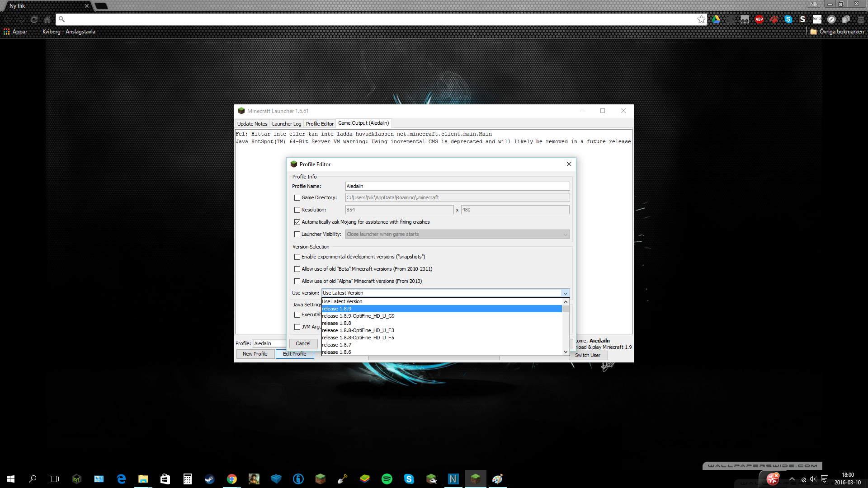This screenshot has height=488, width=868.
Task: Click the version list scrollbar down arrow
Action: [x=566, y=352]
